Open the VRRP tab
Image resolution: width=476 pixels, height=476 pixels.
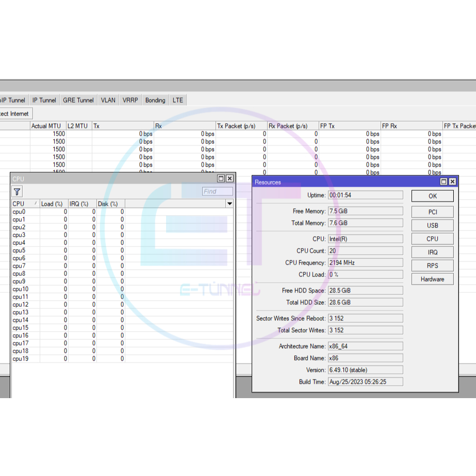click(x=130, y=100)
